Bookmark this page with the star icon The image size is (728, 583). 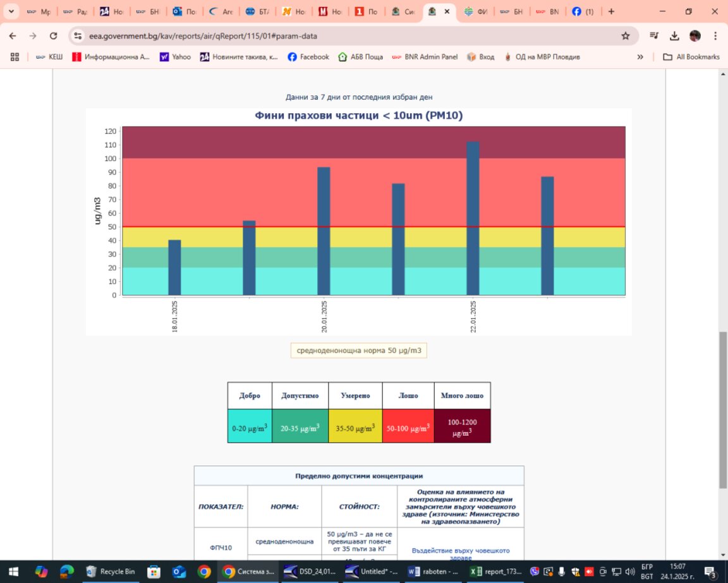tap(625, 36)
